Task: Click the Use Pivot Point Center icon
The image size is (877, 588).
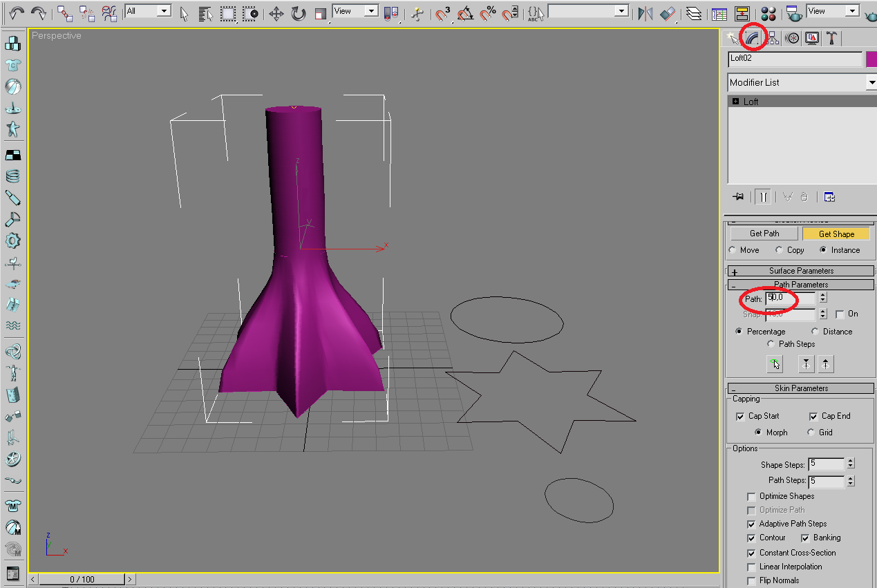Action: [x=391, y=13]
